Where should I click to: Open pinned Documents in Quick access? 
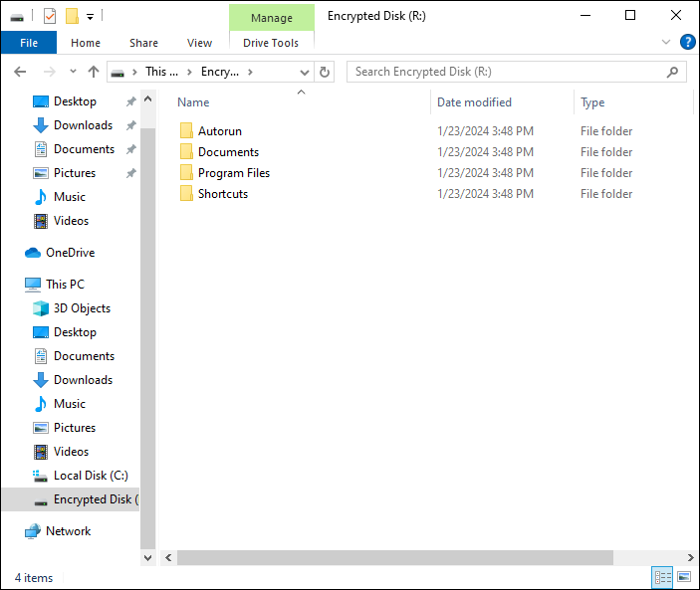coord(84,149)
